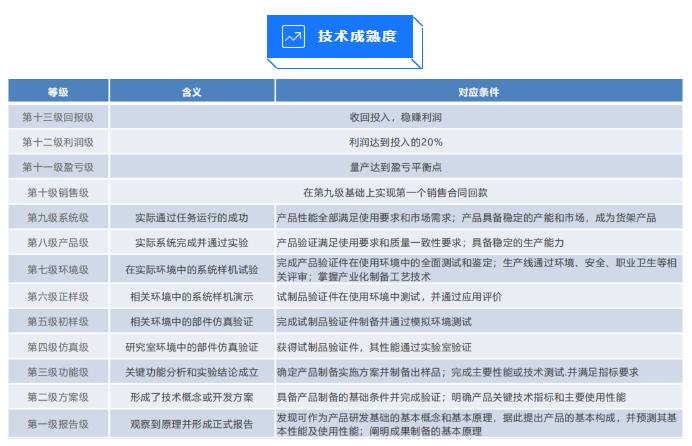This screenshot has width=692, height=446.
Task: Click the 第十三级回报级 row label
Action: point(58,116)
